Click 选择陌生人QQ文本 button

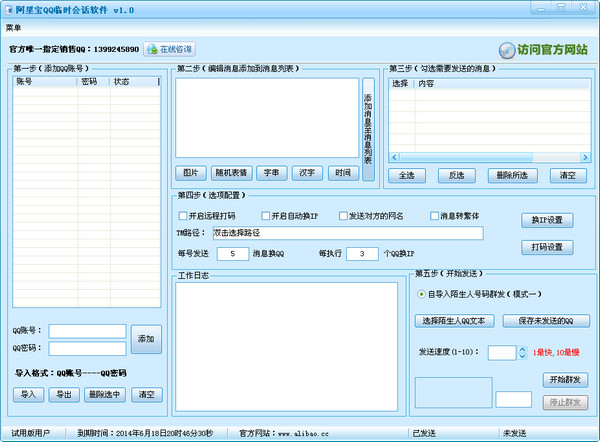point(454,321)
